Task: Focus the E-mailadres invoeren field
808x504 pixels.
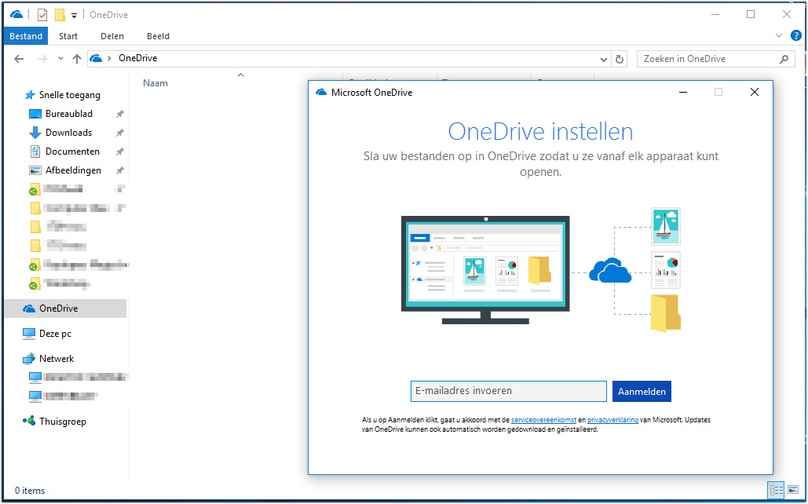Action: click(509, 391)
